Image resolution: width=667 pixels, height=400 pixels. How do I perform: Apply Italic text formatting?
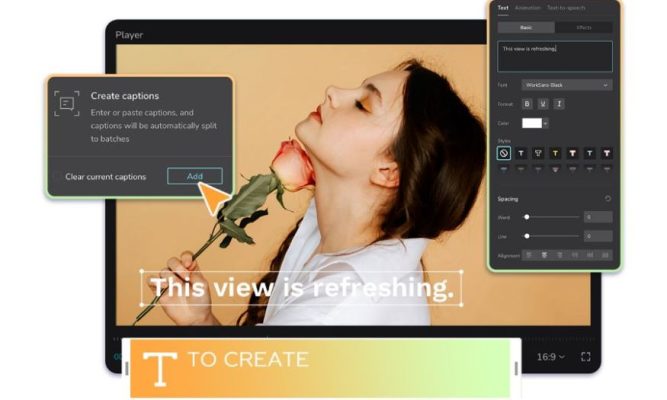pyautogui.click(x=559, y=103)
